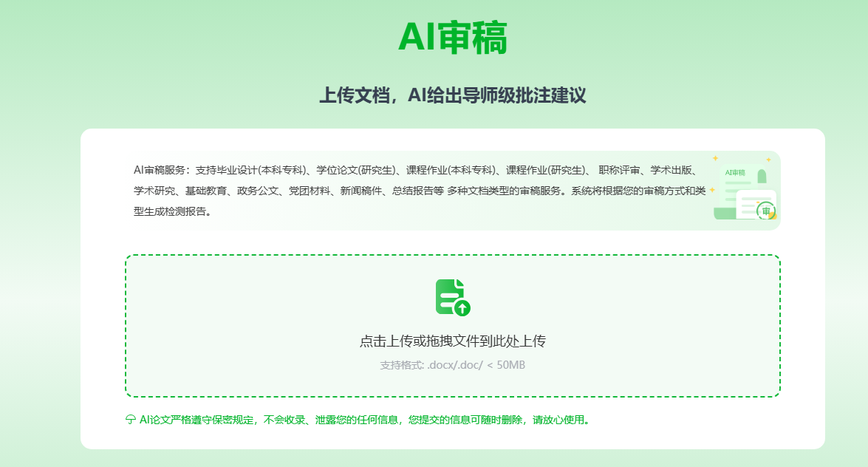Click the AI审稿服务 description paragraph
Image resolution: width=868 pixels, height=467 pixels.
click(x=414, y=191)
